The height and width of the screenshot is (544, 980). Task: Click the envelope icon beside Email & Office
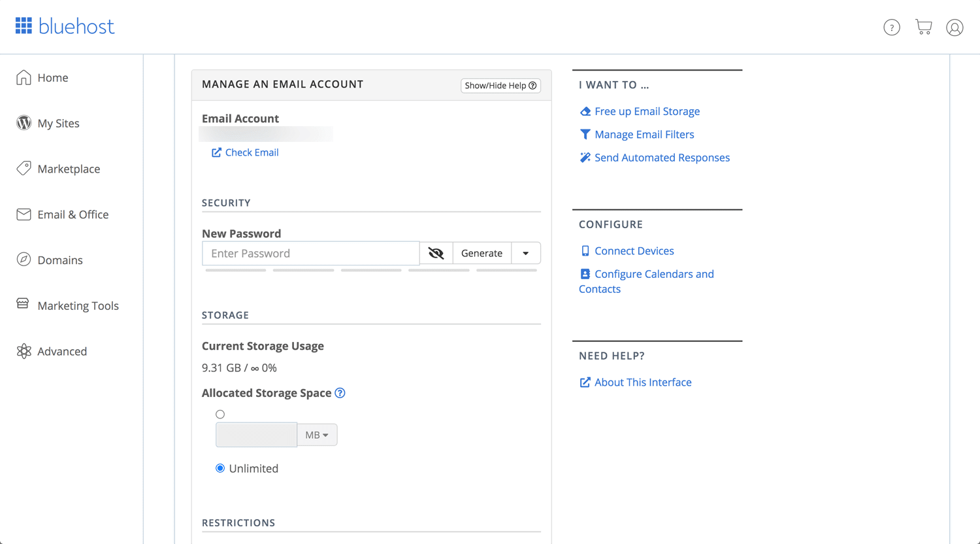click(24, 214)
